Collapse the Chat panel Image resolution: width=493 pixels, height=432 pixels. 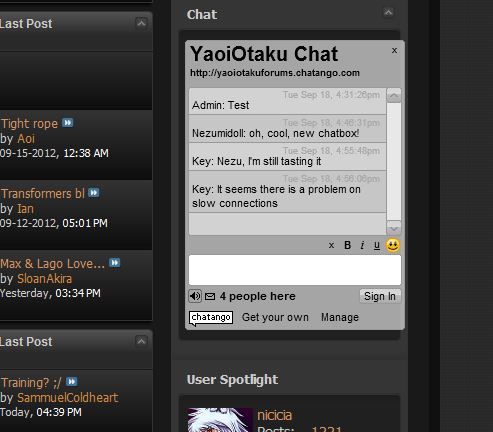pyautogui.click(x=388, y=13)
